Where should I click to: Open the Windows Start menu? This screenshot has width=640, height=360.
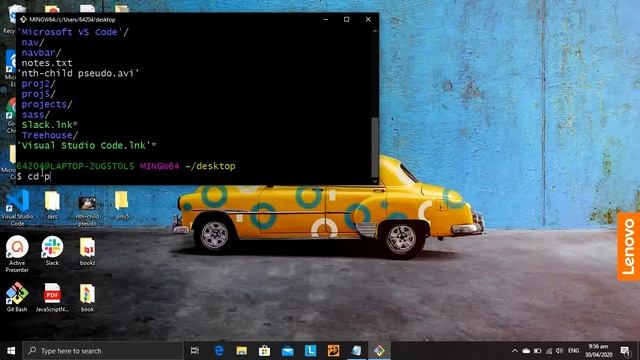11,351
